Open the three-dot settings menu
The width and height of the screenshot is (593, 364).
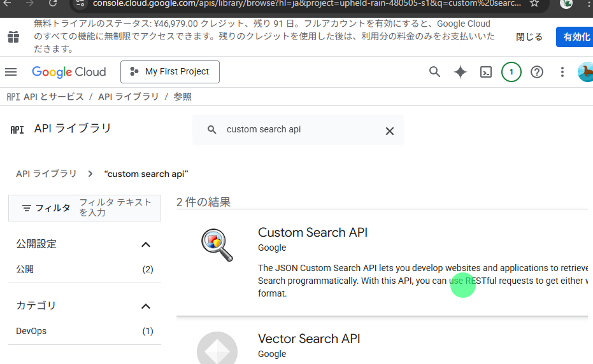tap(562, 72)
